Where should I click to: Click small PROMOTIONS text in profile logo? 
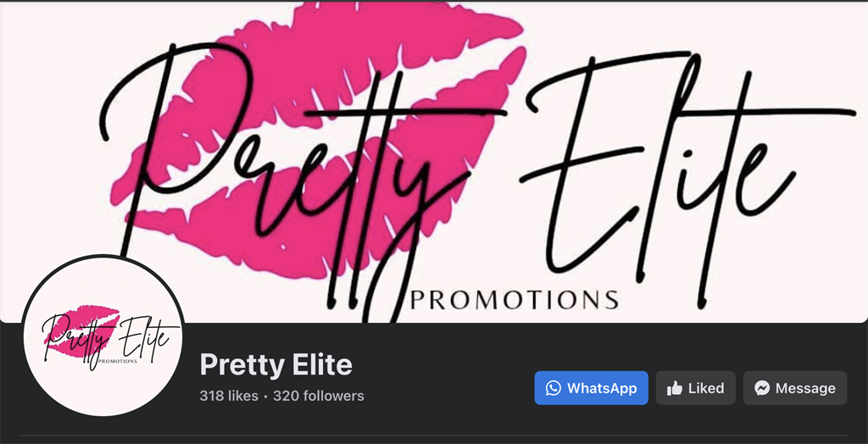coord(117,361)
